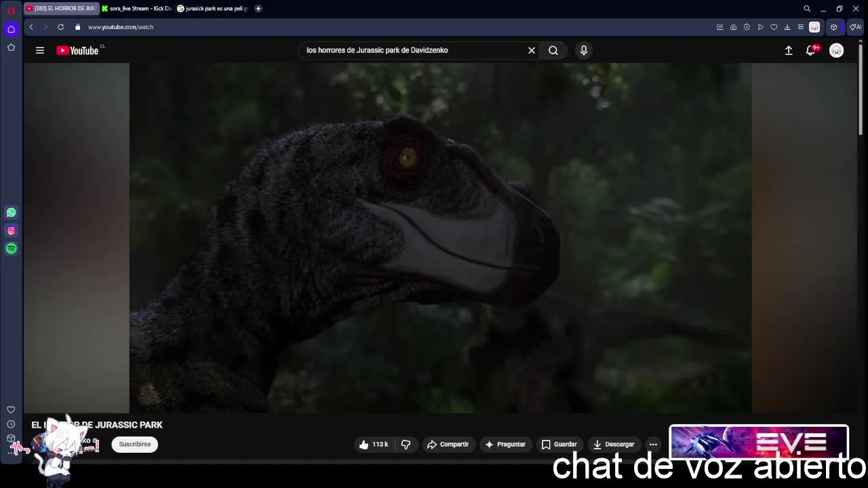
Task: Switch to the EL HORROR DE JUR YouTube tab
Action: (x=61, y=9)
